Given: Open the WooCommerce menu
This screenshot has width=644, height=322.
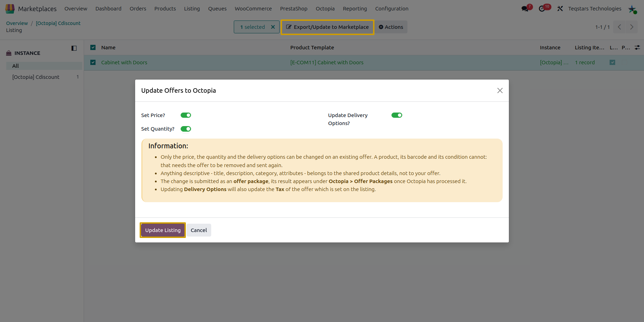Looking at the screenshot, I should pos(253,9).
